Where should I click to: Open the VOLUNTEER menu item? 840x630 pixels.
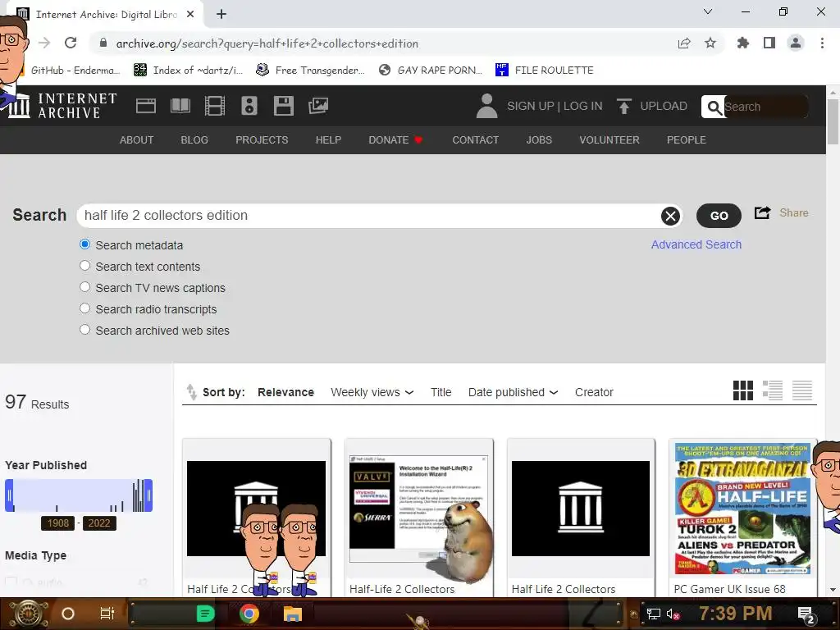coord(609,139)
